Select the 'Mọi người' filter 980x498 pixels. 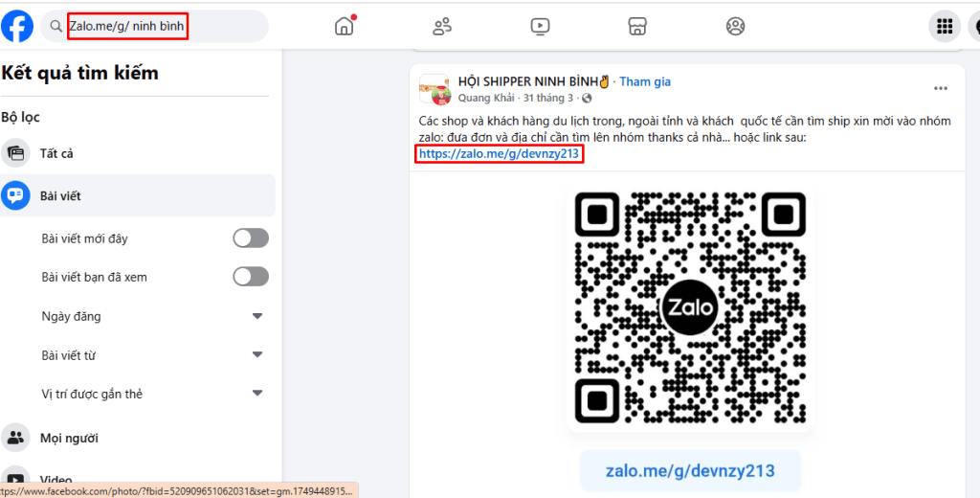click(68, 438)
